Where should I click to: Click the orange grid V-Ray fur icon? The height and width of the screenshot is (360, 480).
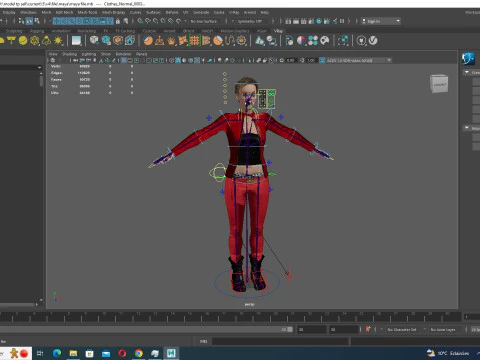coord(195,41)
